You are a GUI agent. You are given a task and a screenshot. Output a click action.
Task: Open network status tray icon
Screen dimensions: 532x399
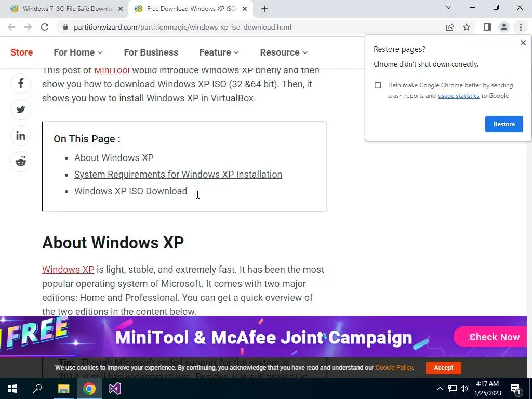click(x=453, y=389)
